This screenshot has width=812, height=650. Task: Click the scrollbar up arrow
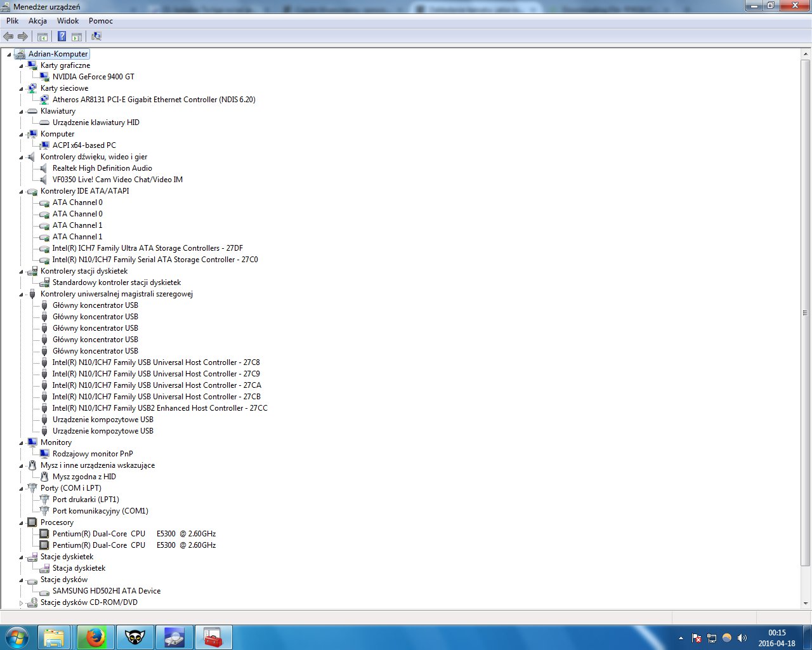(806, 54)
